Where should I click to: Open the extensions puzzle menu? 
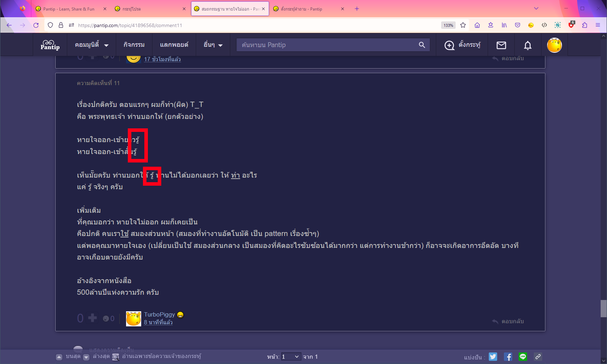coord(584,25)
